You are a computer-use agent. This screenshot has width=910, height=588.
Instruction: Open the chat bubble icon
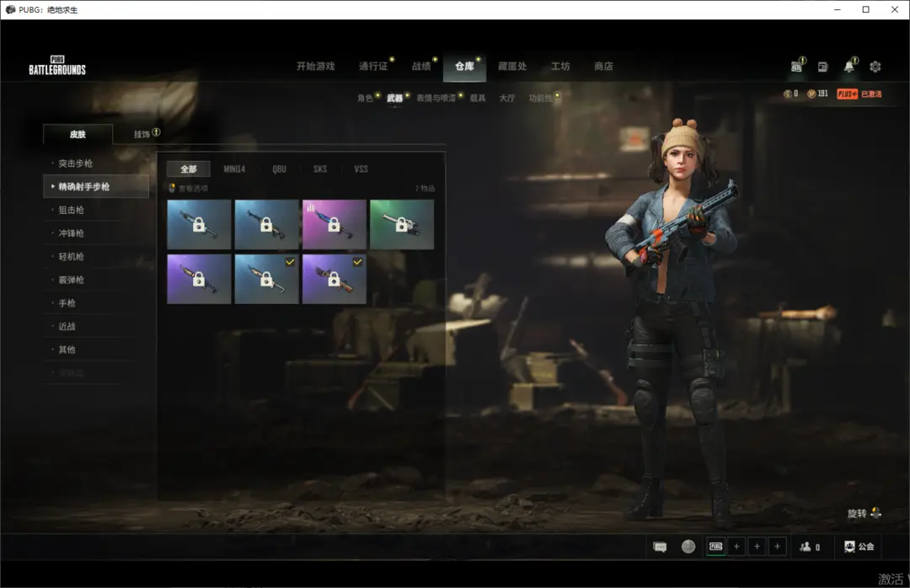[x=660, y=547]
